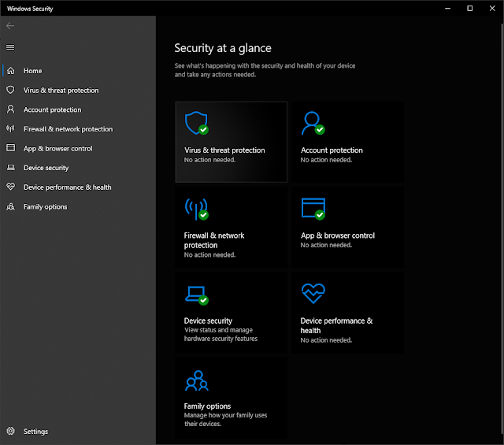This screenshot has height=445, width=504.
Task: Click 'No action needed.' under Account protection tile
Action: pos(326,160)
